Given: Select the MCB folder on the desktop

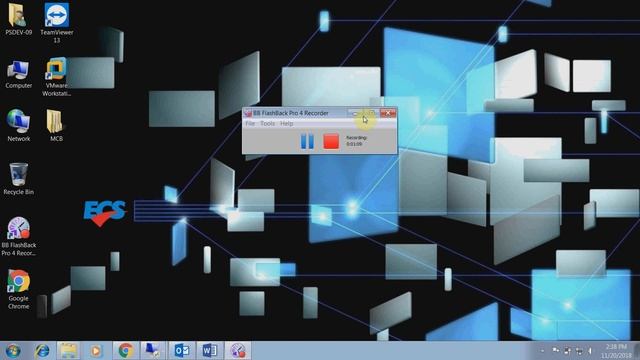Looking at the screenshot, I should tap(56, 125).
